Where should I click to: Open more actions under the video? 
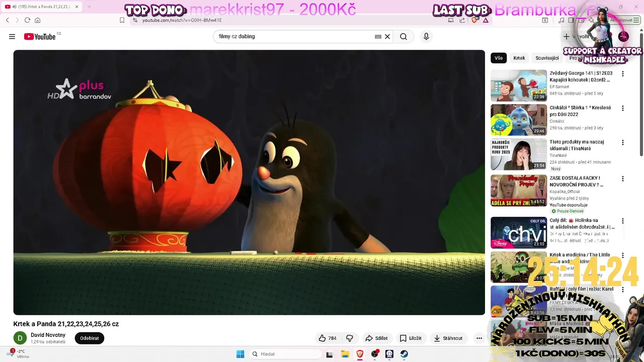(x=479, y=338)
